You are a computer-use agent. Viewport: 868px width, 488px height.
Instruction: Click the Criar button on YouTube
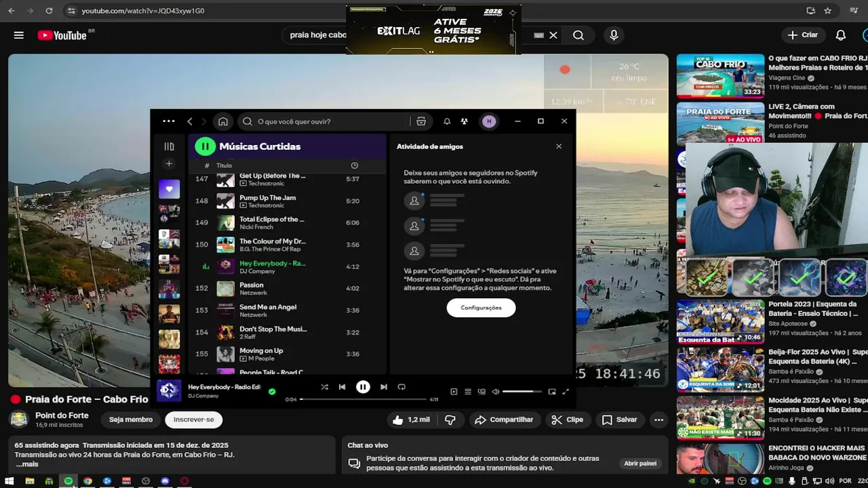point(803,35)
